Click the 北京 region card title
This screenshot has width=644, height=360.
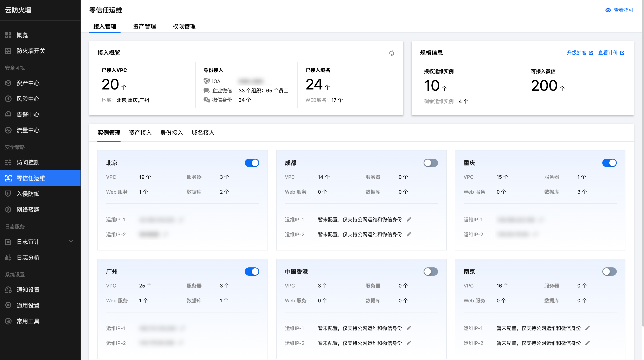[x=112, y=163]
